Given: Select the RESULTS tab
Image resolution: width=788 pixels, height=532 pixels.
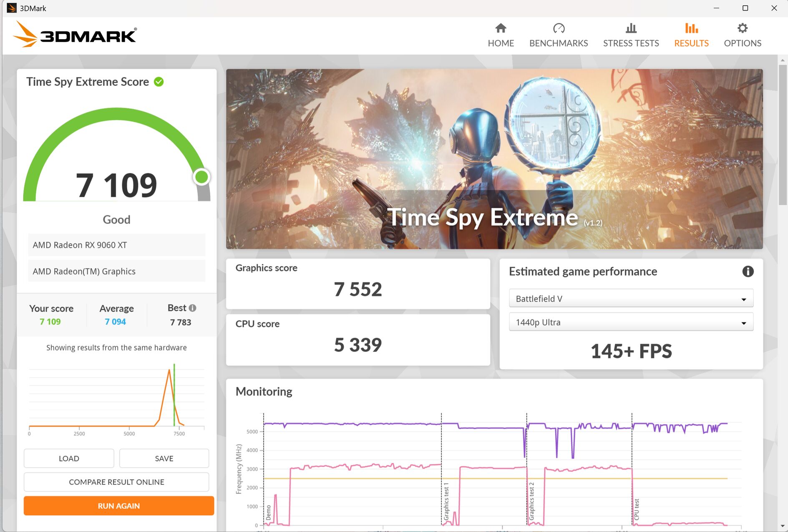Looking at the screenshot, I should (x=691, y=35).
